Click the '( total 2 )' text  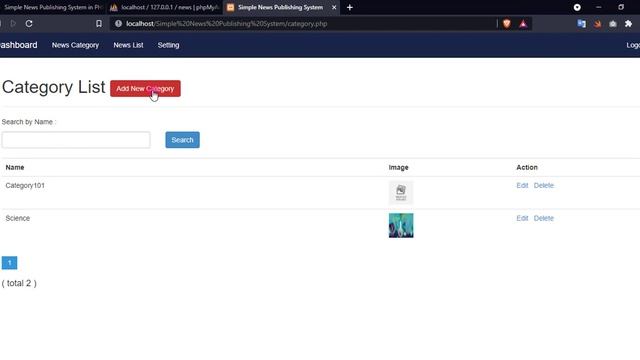pos(19,283)
